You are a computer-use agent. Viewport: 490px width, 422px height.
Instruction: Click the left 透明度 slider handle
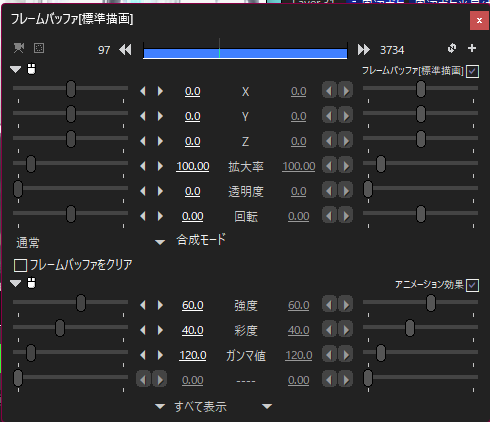click(18, 189)
